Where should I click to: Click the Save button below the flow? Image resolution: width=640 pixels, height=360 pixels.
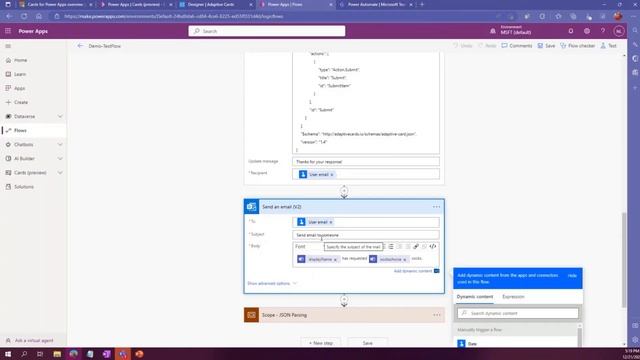click(367, 343)
